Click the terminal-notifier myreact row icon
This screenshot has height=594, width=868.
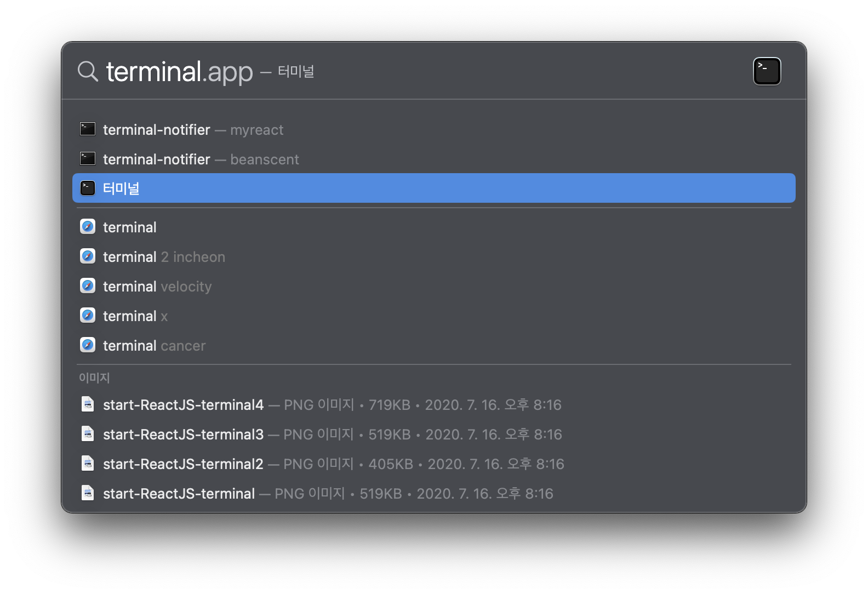pos(88,129)
